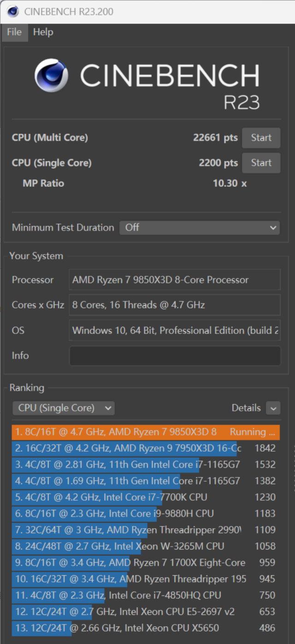Click the Processor name field
Image resolution: width=295 pixels, height=644 pixels.
click(x=175, y=280)
